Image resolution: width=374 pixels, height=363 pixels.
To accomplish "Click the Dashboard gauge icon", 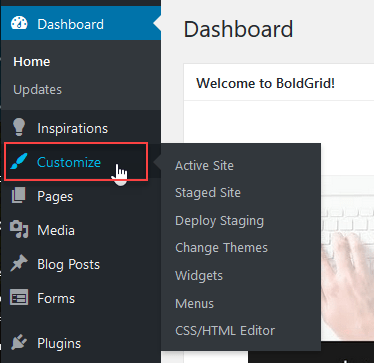I will coord(19,24).
